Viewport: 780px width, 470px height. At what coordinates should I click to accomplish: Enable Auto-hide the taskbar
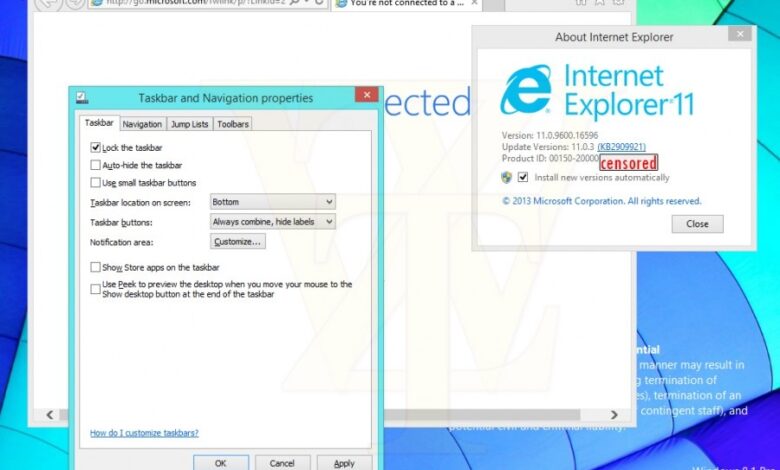click(x=96, y=165)
